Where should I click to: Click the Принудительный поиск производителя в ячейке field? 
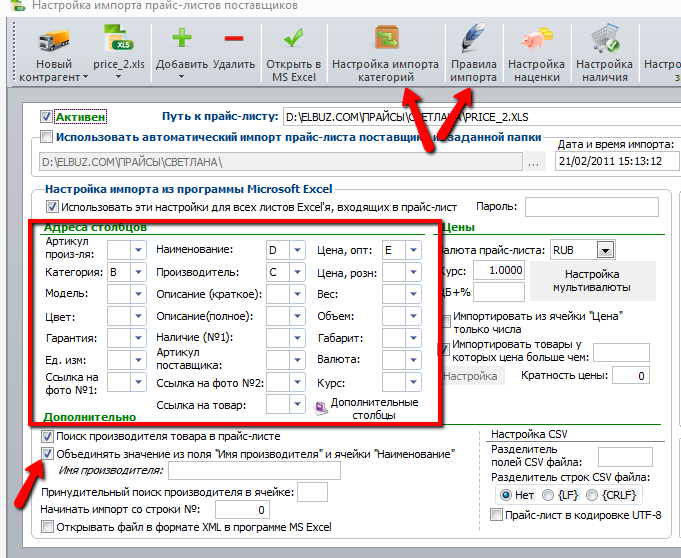312,492
